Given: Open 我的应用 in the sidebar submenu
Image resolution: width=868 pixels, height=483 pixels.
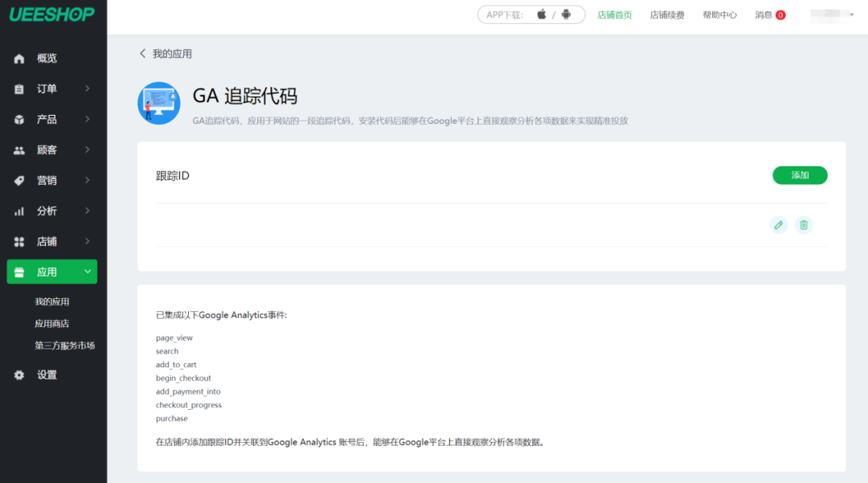Looking at the screenshot, I should pos(52,301).
